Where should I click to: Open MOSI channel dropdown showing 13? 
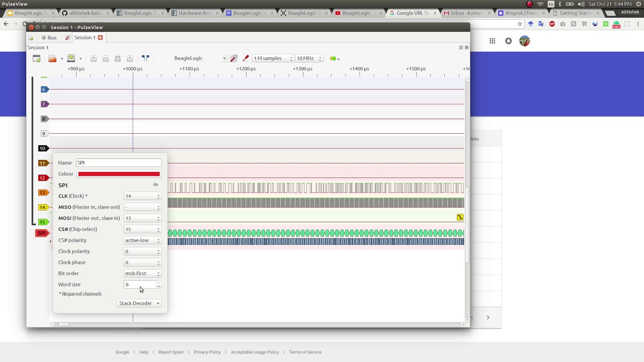(x=142, y=218)
